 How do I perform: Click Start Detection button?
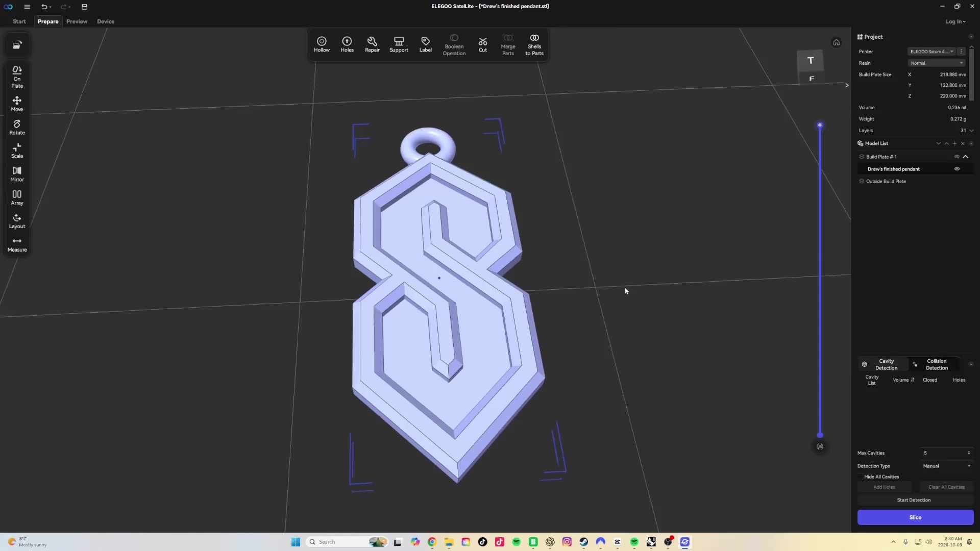(x=915, y=500)
